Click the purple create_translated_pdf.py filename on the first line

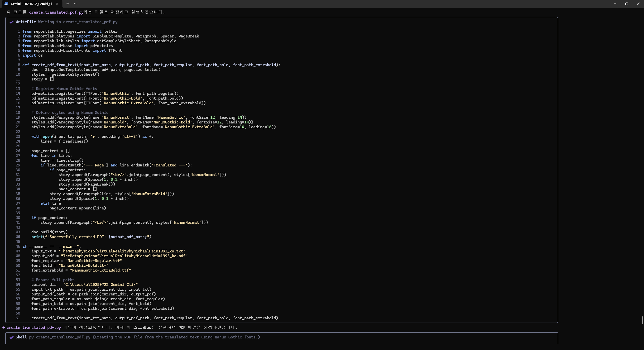coord(56,12)
